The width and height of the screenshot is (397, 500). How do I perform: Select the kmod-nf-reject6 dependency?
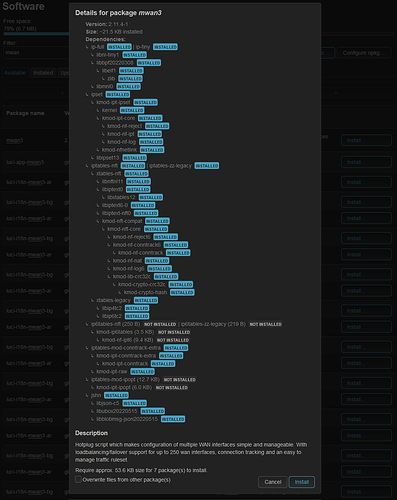coord(132,237)
